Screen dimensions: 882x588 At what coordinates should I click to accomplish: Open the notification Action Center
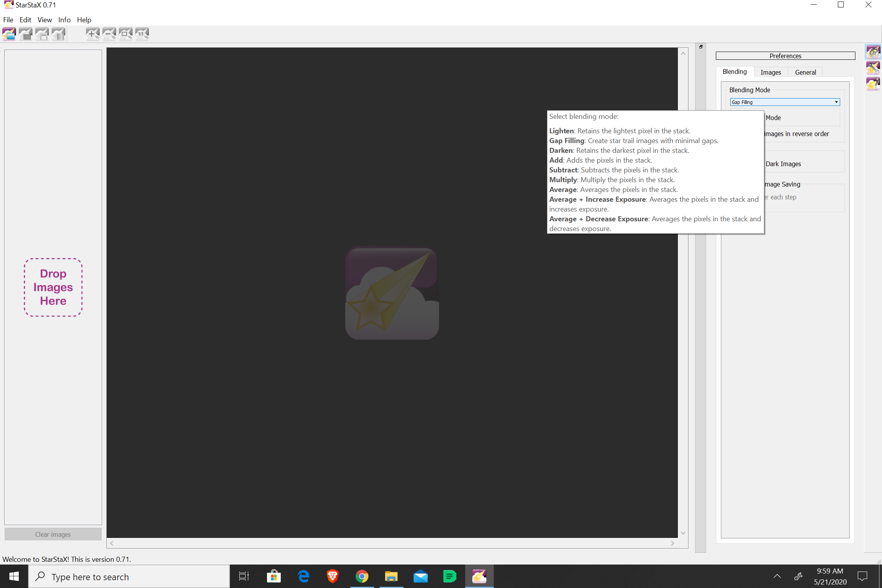pos(862,576)
